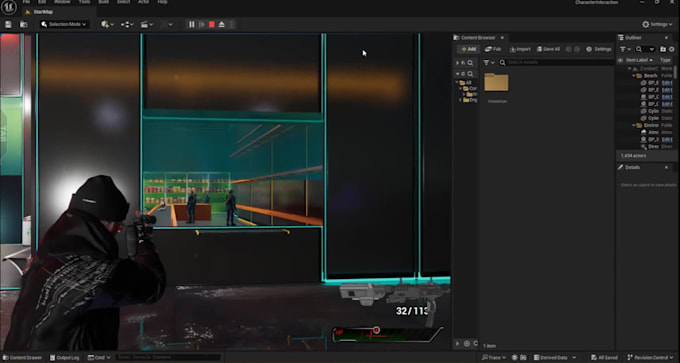
Task: Click the status bar icon left of Derived Data
Action: [x=523, y=358]
